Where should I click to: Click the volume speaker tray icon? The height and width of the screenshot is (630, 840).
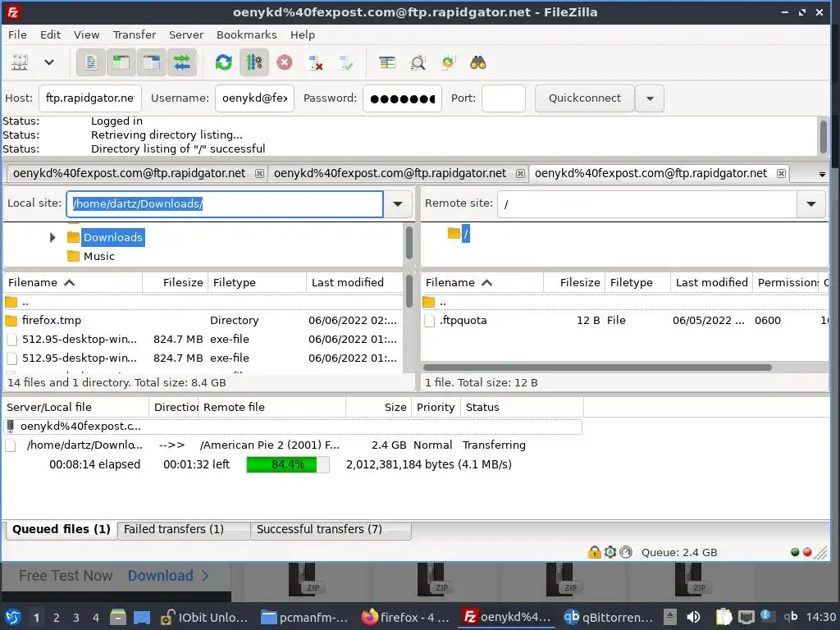coord(693,617)
